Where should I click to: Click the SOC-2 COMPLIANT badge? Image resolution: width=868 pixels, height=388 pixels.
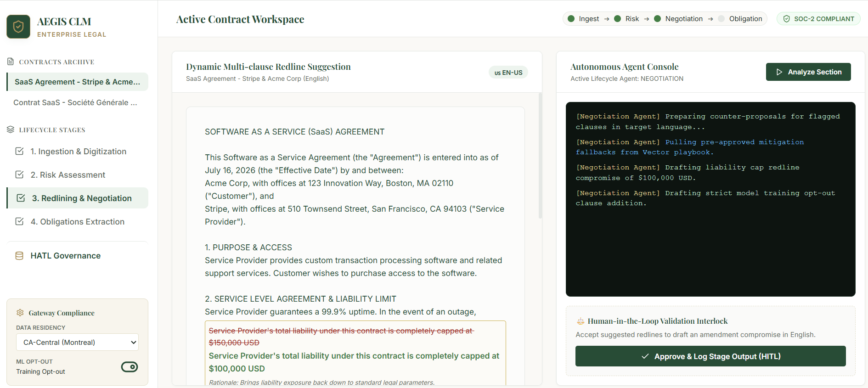pyautogui.click(x=818, y=19)
